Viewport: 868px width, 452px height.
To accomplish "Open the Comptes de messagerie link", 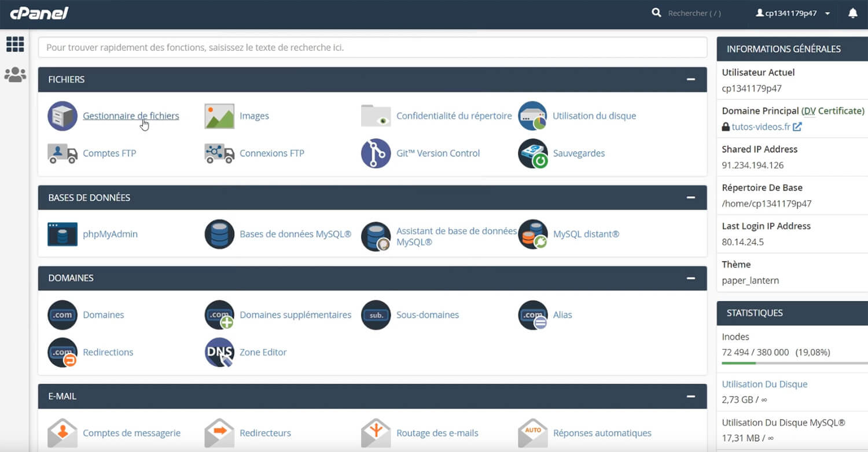I will coord(131,433).
